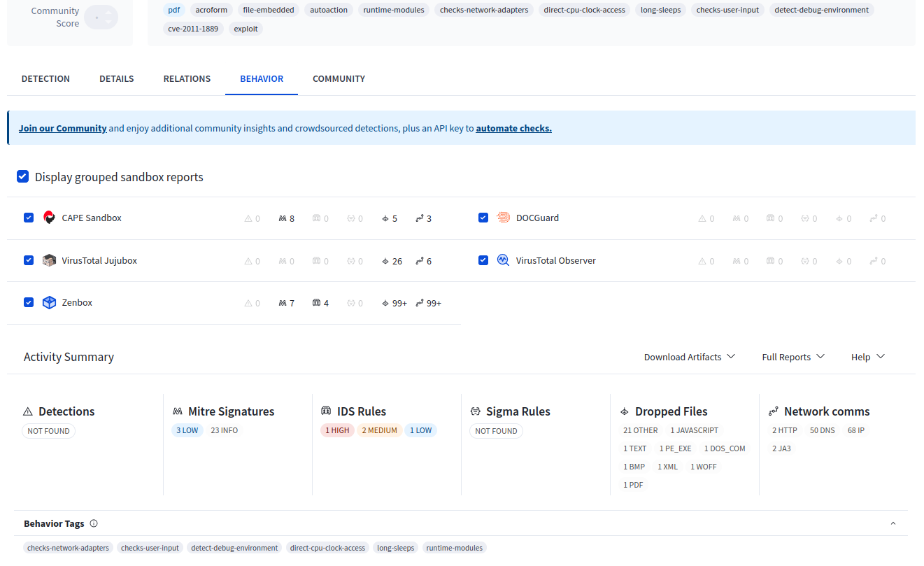Uncheck Display grouped sandbox reports

(x=23, y=177)
